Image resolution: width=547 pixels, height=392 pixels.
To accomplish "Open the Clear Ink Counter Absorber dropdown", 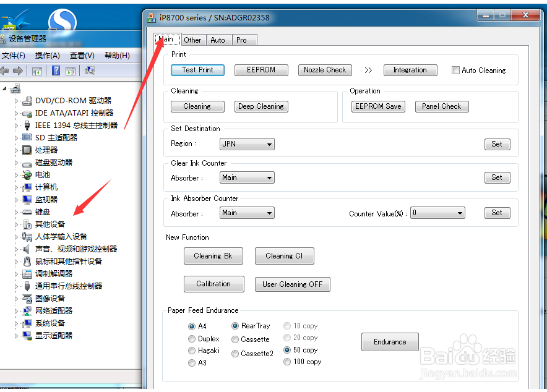I will pos(247,177).
